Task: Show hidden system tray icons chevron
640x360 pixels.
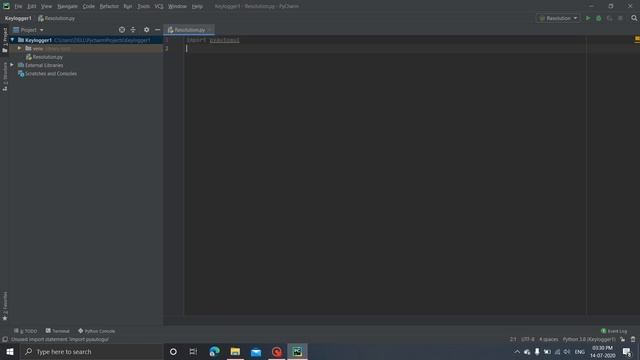Action: click(517, 352)
